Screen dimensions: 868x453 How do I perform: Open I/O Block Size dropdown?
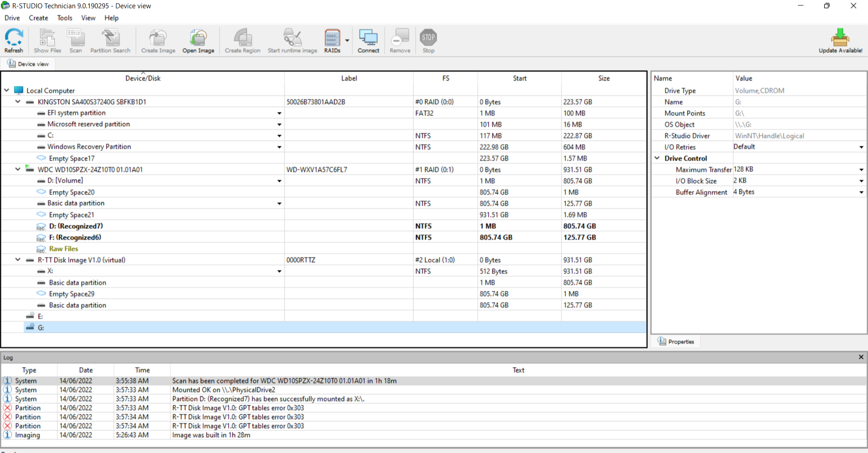click(861, 181)
